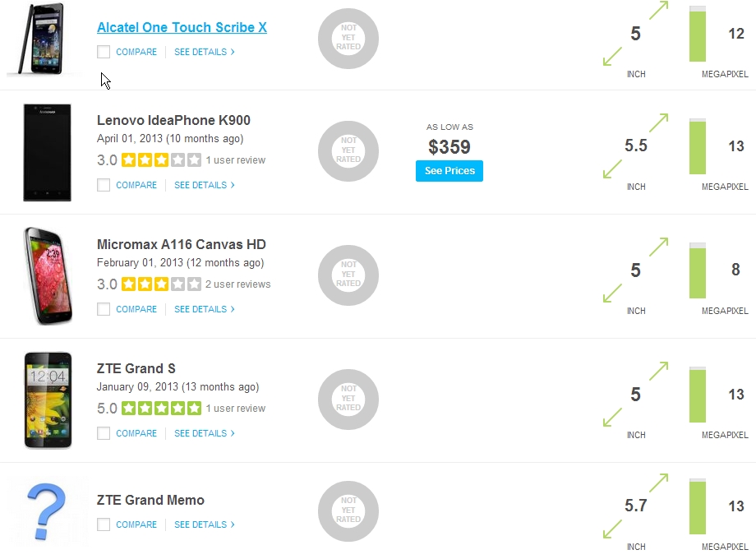The height and width of the screenshot is (559, 756).
Task: Expand See Details for Alcatel One Touch Scribe X
Action: pyautogui.click(x=204, y=52)
